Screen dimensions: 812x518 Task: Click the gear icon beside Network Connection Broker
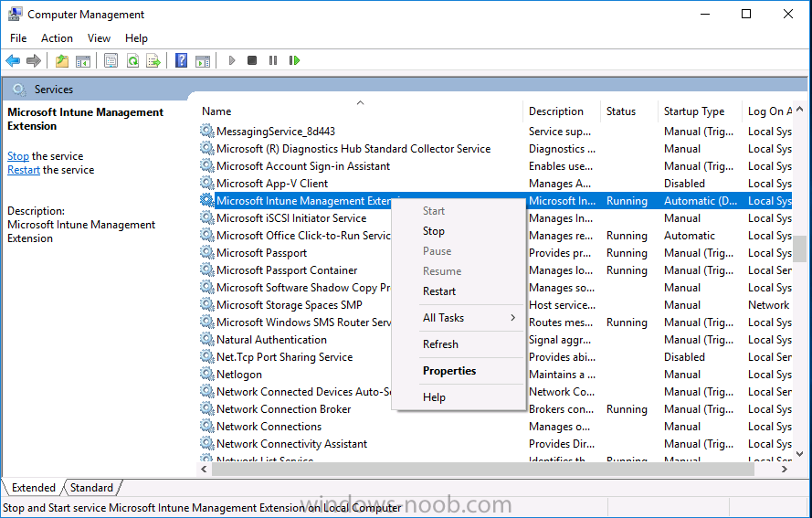(207, 408)
